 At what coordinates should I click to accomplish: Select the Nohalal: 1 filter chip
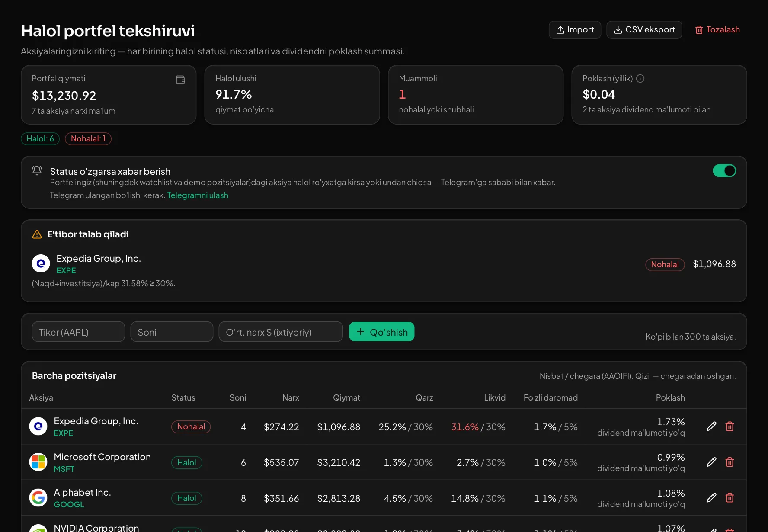pyautogui.click(x=88, y=139)
